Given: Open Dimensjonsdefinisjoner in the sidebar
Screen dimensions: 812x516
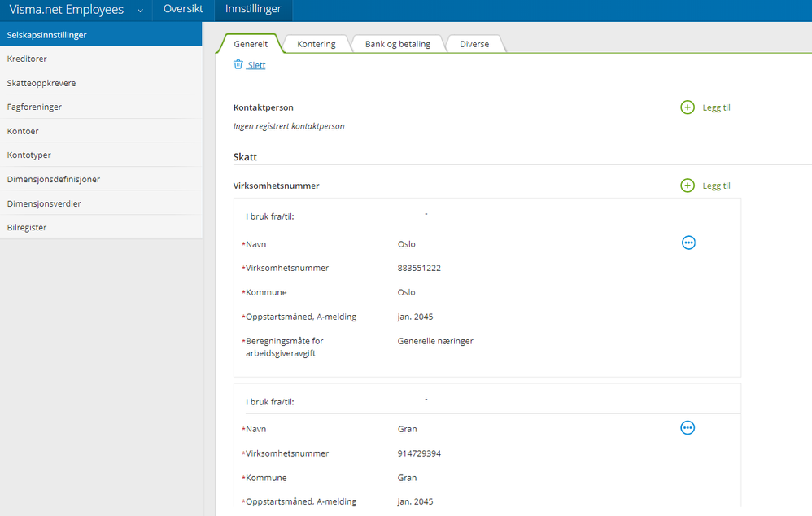Looking at the screenshot, I should click(54, 179).
